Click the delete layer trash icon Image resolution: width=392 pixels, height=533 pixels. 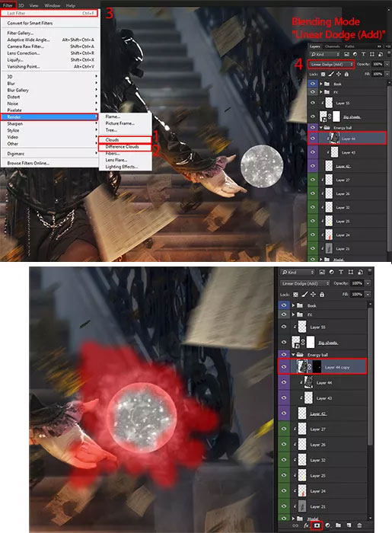(x=359, y=525)
